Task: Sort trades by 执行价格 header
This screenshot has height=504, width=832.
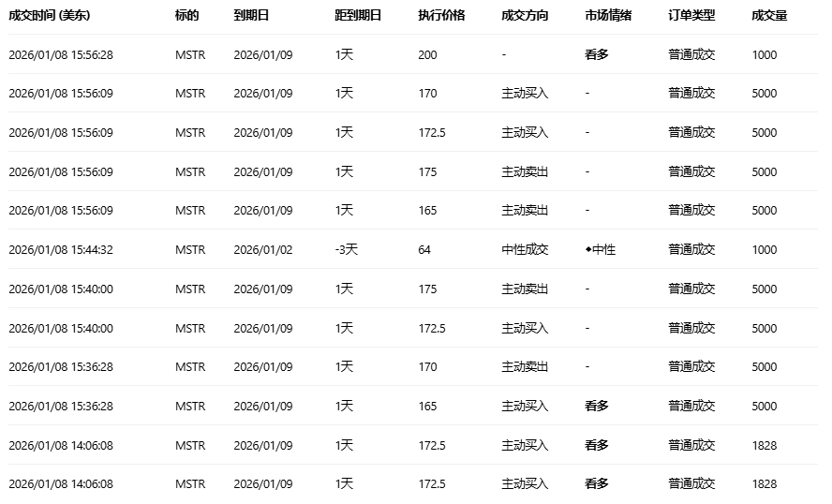Action: click(441, 16)
